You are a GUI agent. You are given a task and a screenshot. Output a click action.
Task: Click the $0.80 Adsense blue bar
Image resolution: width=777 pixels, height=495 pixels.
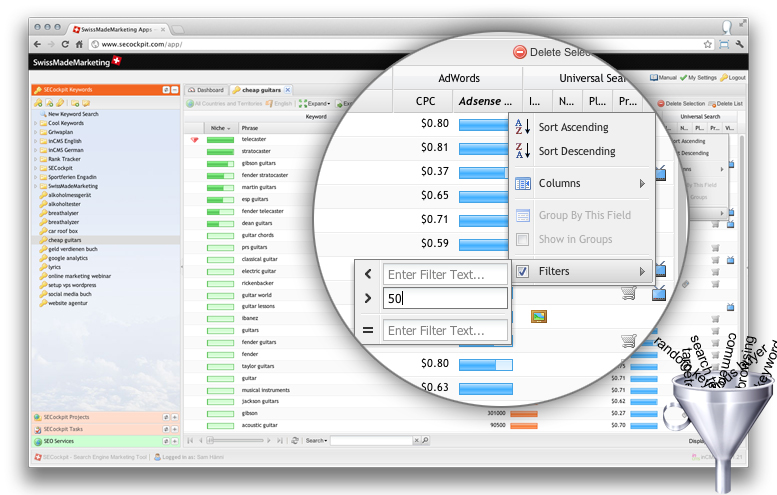pos(483,124)
